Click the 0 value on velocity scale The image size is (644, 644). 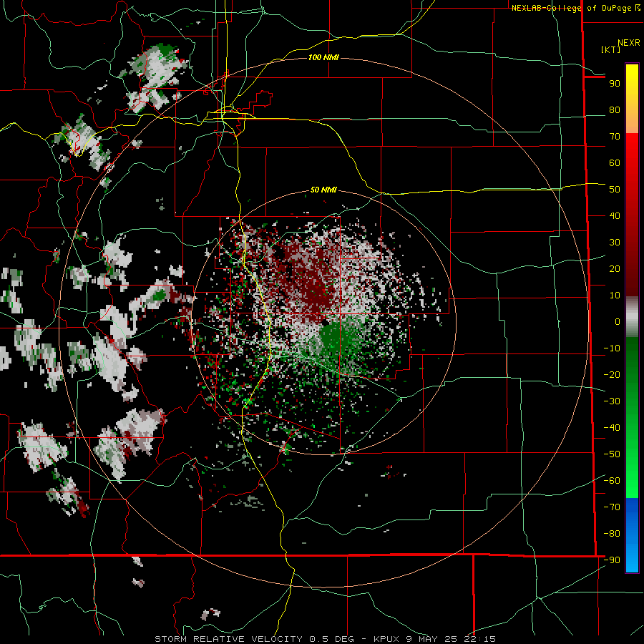618,322
